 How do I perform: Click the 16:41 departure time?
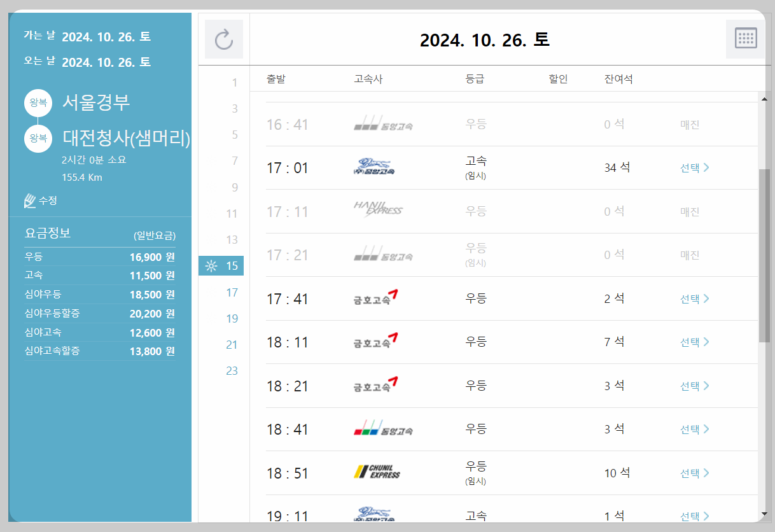(x=287, y=125)
